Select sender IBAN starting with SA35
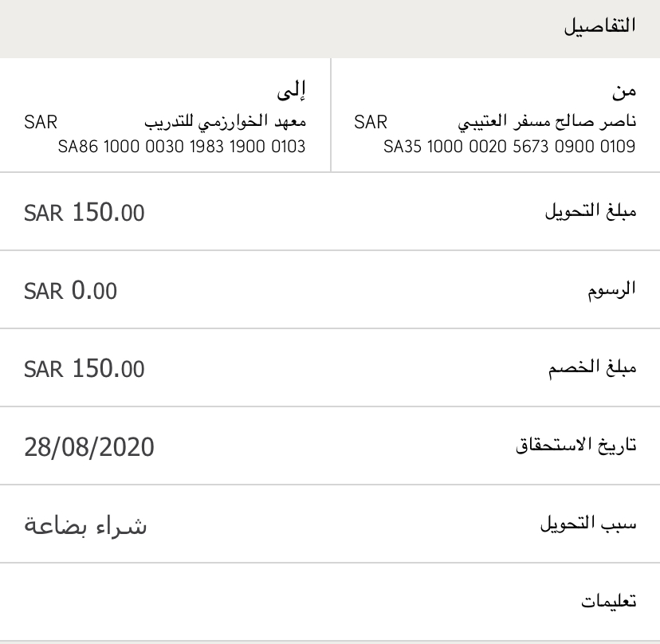 tap(509, 147)
